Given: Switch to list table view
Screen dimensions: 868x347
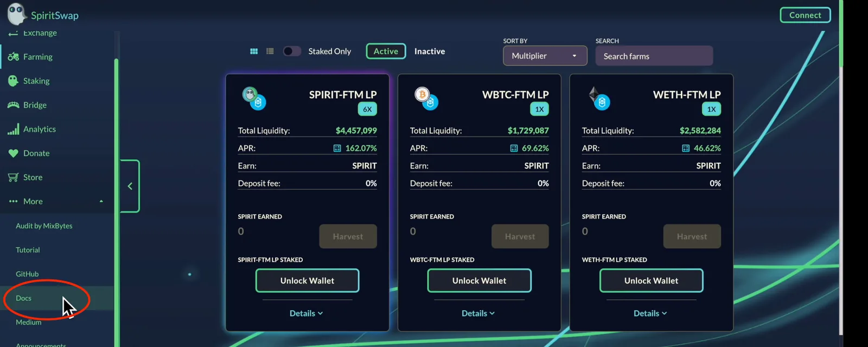Looking at the screenshot, I should point(270,51).
